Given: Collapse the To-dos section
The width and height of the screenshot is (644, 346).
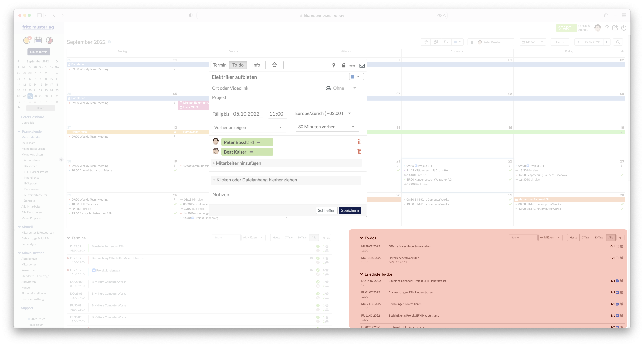Looking at the screenshot, I should pyautogui.click(x=362, y=238).
